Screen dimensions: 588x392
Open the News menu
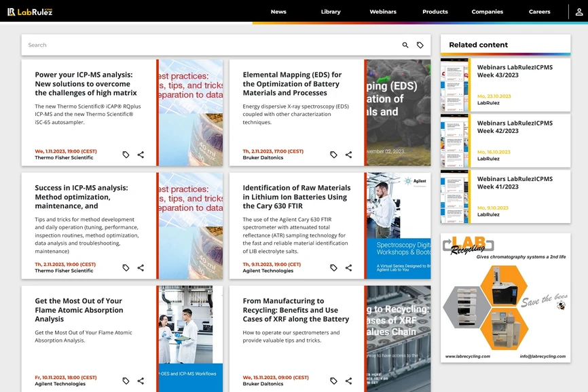click(x=278, y=12)
